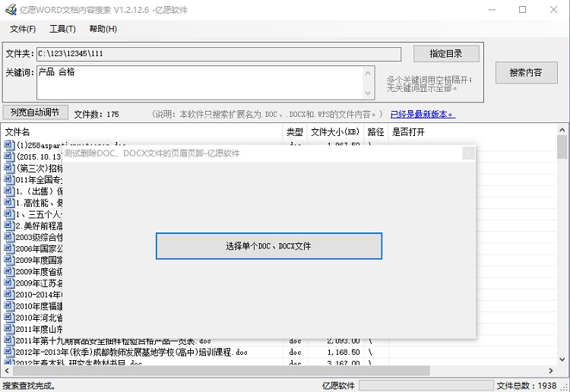570x392 pixels.
Task: Click the doc icon for 2009年度省级 file
Action: tap(9, 272)
